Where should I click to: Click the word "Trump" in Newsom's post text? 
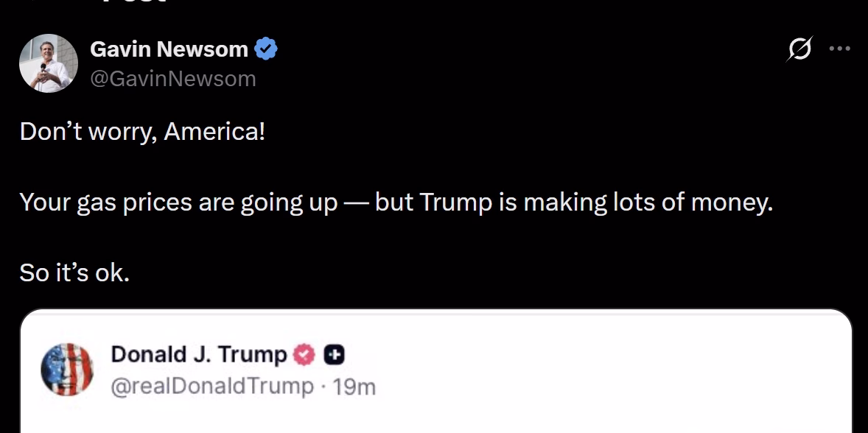[x=457, y=203]
